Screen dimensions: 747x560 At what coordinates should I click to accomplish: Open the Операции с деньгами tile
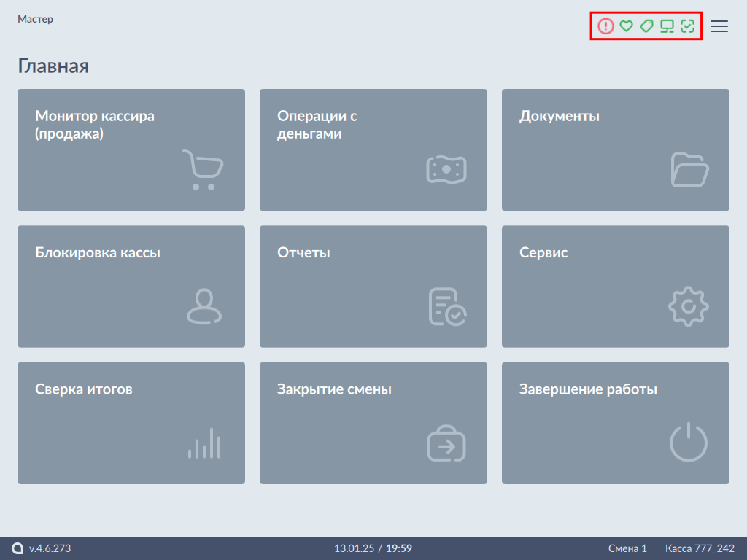pos(373,149)
